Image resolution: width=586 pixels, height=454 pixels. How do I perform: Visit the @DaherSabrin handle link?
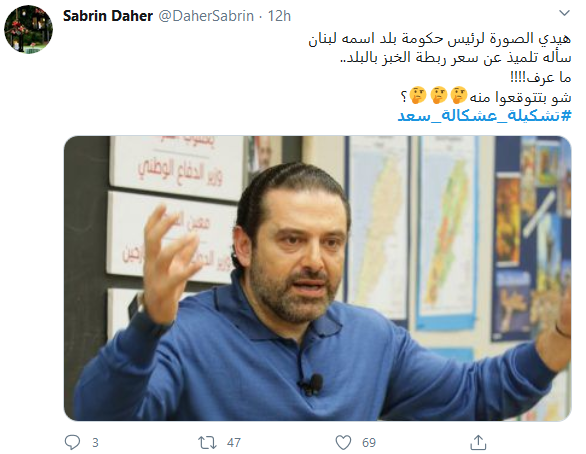[206, 16]
